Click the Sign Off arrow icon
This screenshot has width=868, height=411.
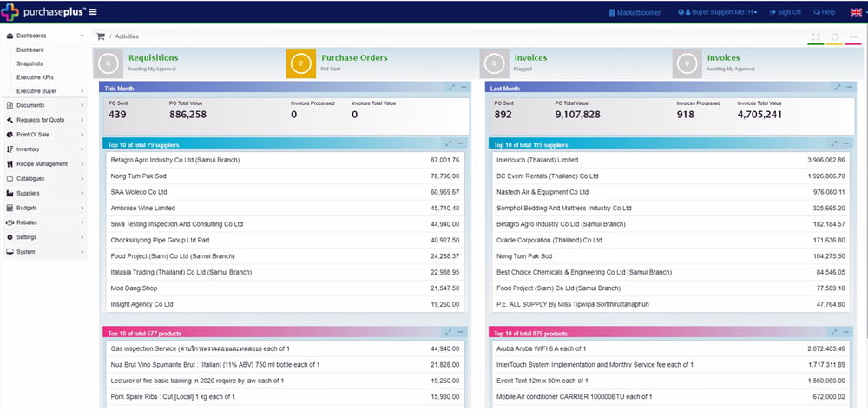tap(773, 12)
